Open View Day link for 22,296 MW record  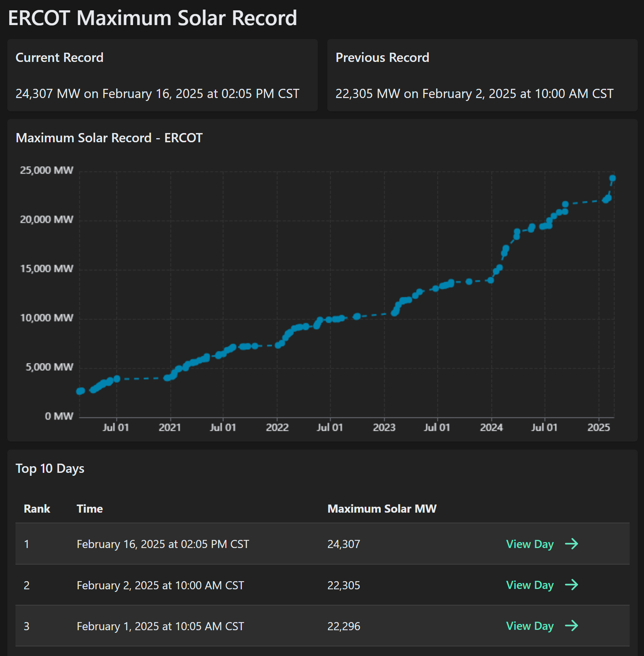point(530,626)
